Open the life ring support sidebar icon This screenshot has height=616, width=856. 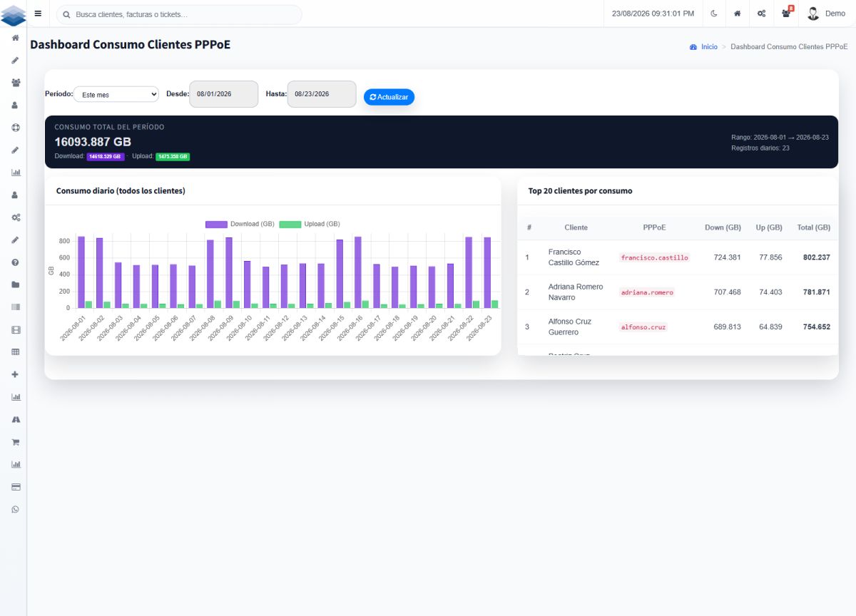pyautogui.click(x=16, y=128)
